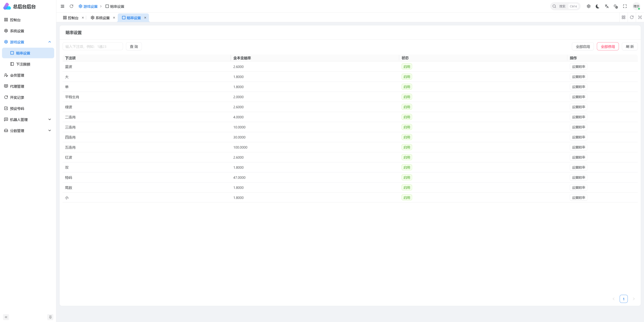Pin the sidebar using pin icon
This screenshot has height=322, width=644.
tap(50, 317)
